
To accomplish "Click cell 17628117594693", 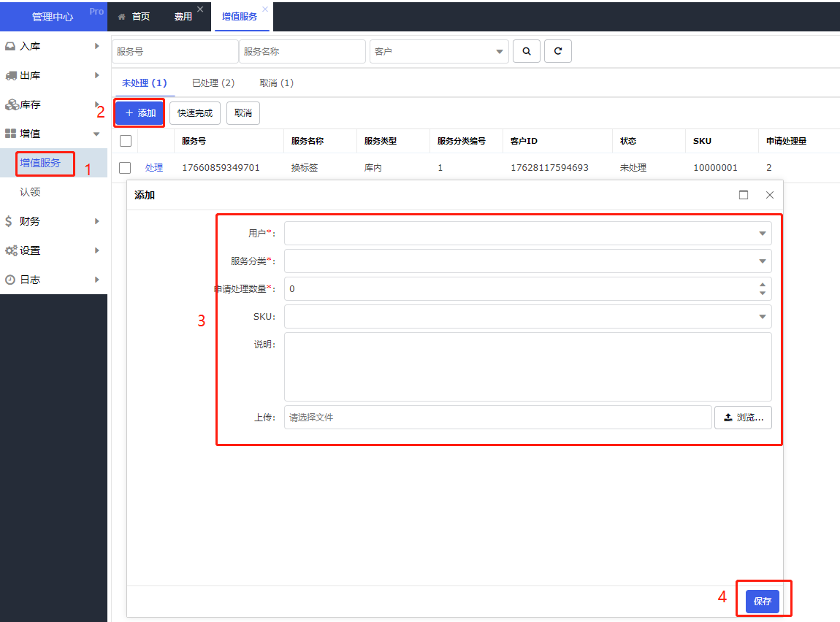I will coord(549,167).
